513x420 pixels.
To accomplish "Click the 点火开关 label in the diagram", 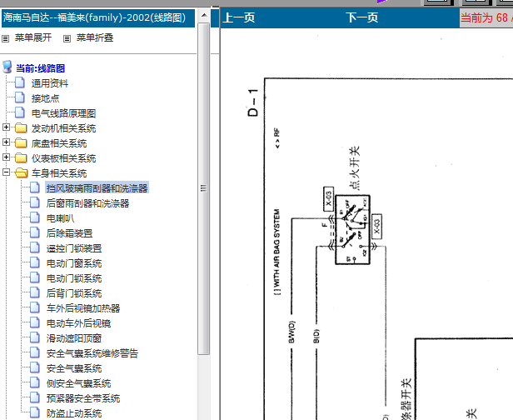I will tap(354, 168).
